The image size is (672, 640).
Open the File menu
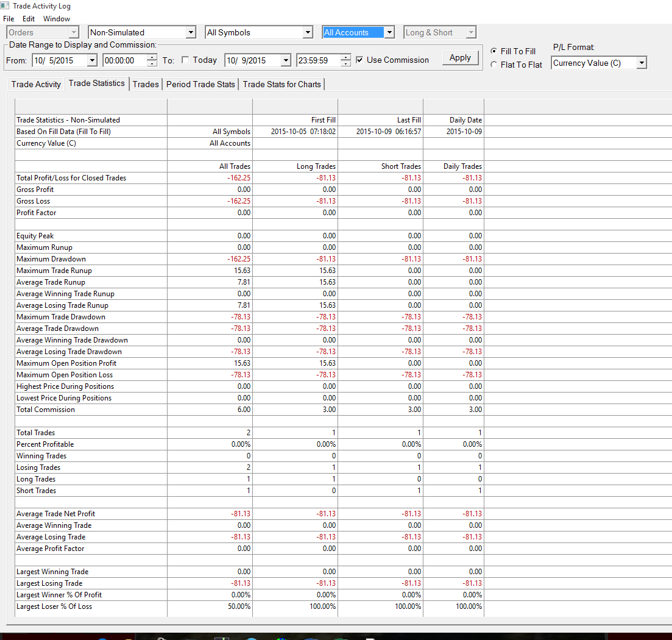tap(9, 19)
